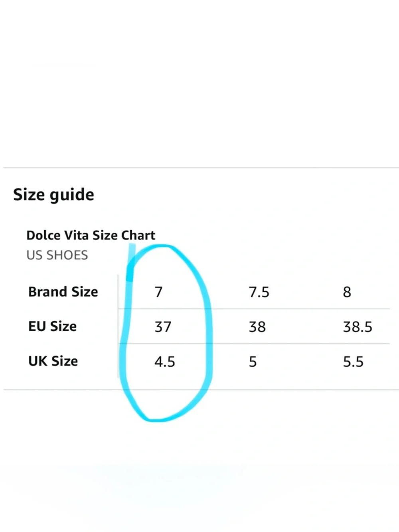Click the divider line above Size guide
This screenshot has width=399, height=532.
click(x=201, y=168)
